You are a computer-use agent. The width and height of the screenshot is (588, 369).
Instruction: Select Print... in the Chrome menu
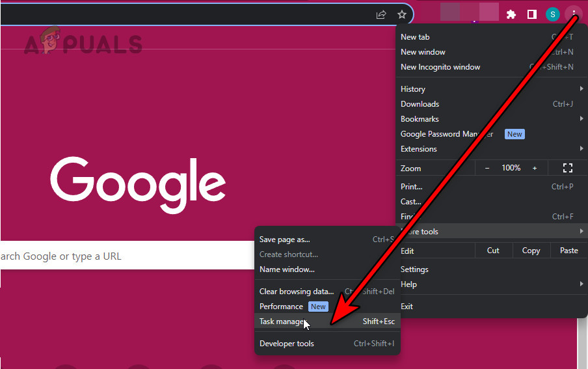point(492,187)
